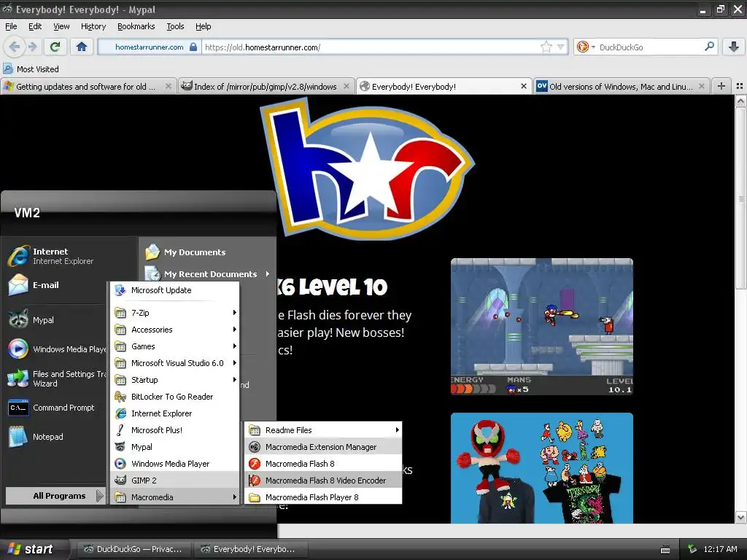Screen dimensions: 747x560
Task: Click the URL address field
Action: tap(371, 47)
